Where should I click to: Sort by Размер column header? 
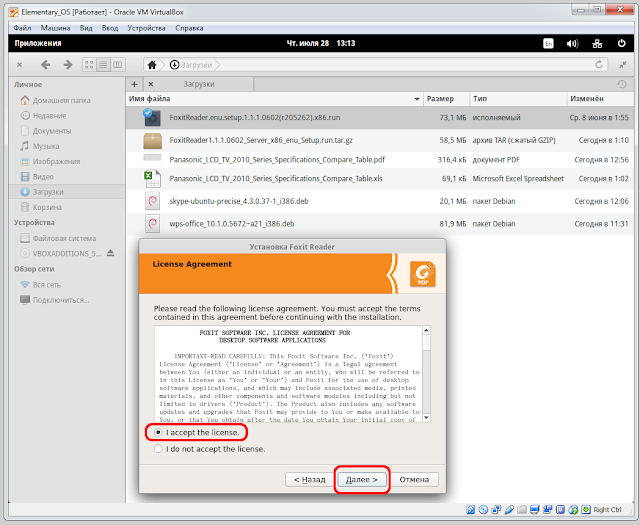(x=447, y=99)
